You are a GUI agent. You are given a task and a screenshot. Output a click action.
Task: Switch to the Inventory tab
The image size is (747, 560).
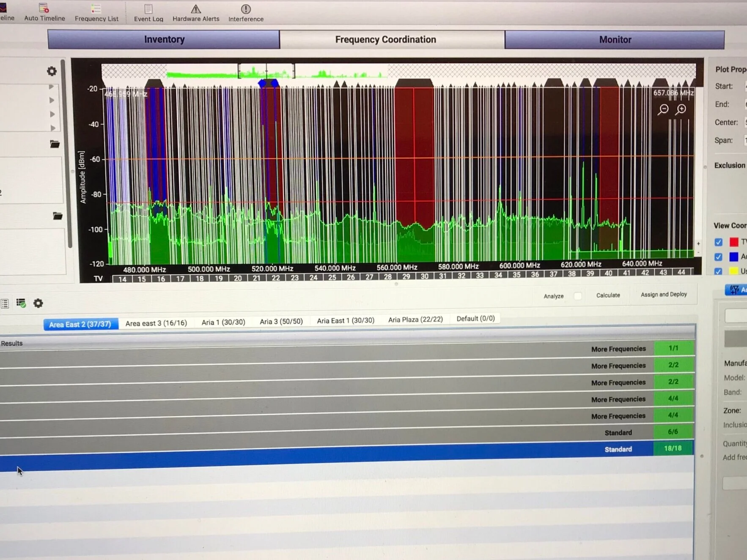click(x=164, y=39)
